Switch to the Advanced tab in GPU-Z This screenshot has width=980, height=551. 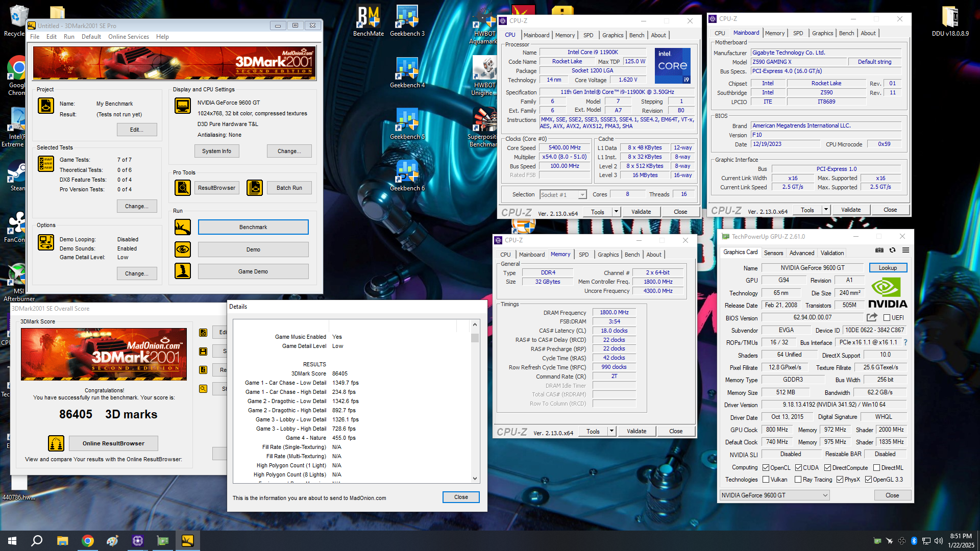pos(802,253)
